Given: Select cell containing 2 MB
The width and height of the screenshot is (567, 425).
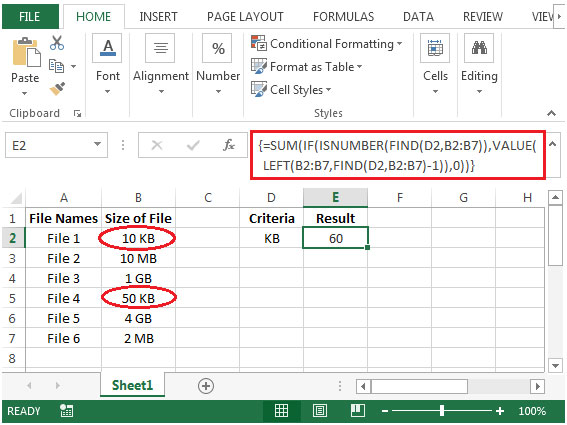Looking at the screenshot, I should (138, 339).
